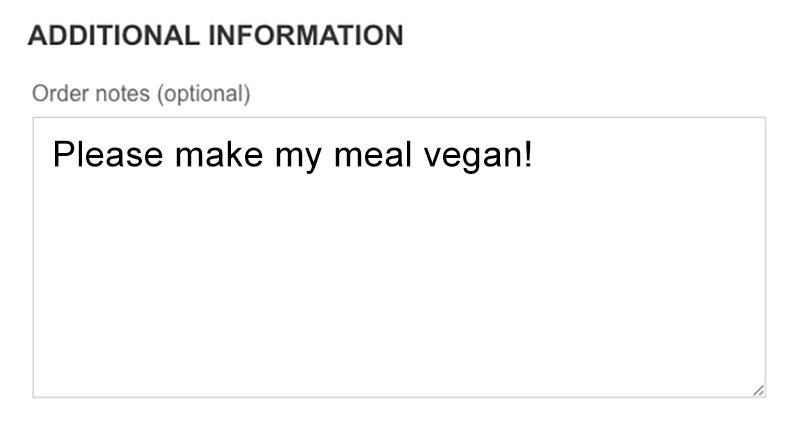Click empty space right of vegan! text
This screenshot has height=446, width=800.
click(x=648, y=155)
